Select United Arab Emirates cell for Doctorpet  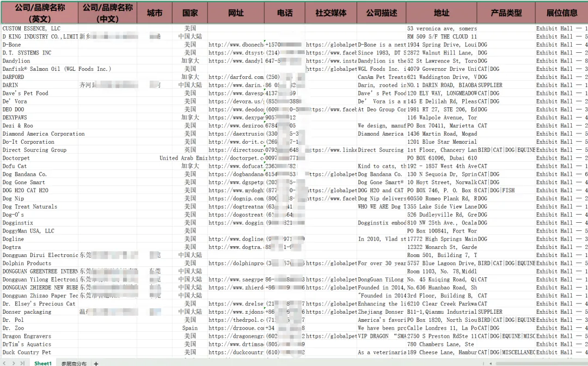tap(183, 158)
